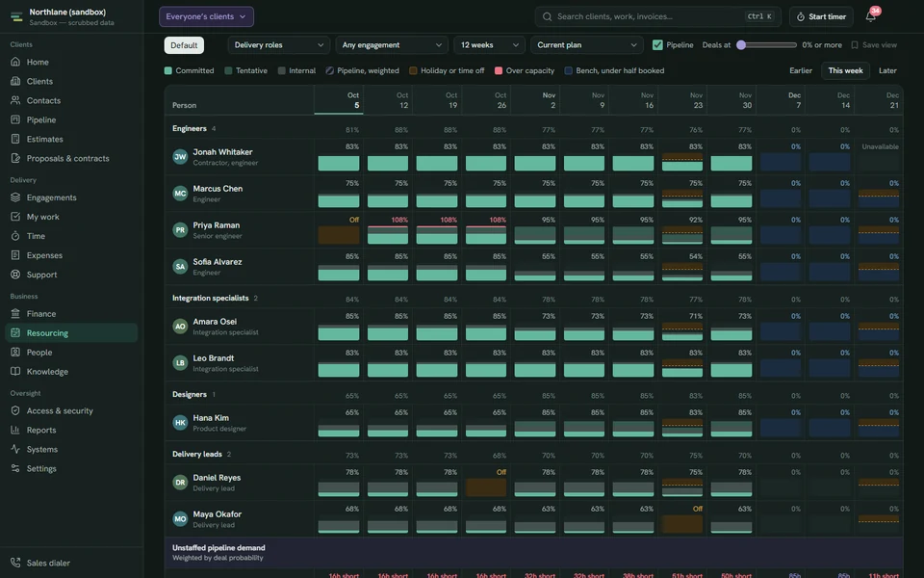Click the Time stopwatch icon
This screenshot has width=924, height=578.
tap(15, 236)
